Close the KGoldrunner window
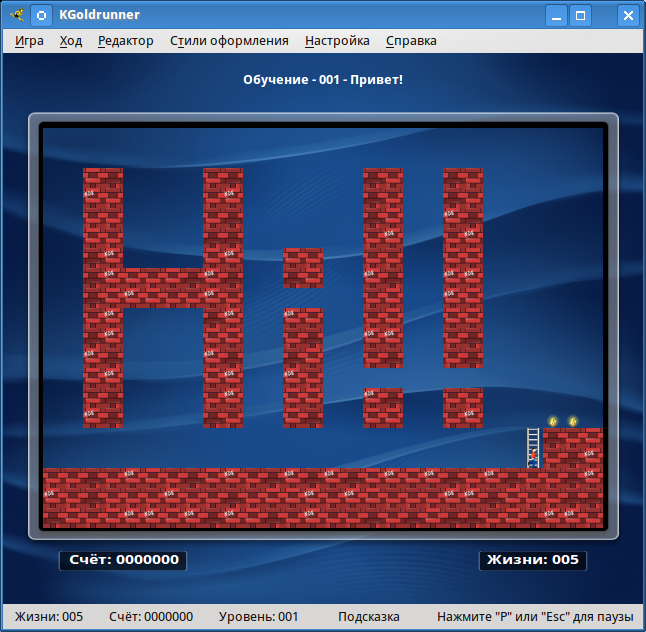 628,16
